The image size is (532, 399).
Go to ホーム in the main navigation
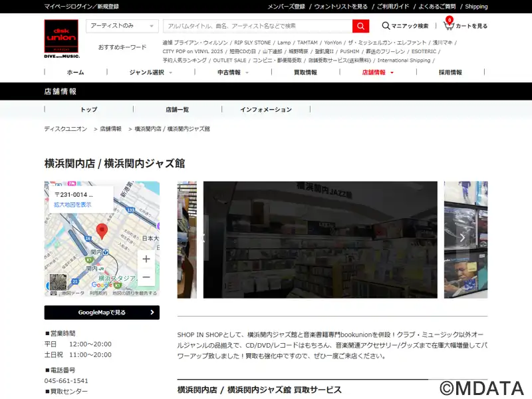[75, 72]
